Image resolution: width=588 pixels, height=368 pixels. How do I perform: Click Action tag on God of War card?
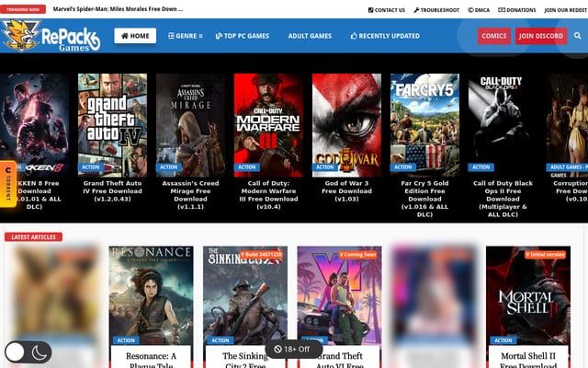[x=325, y=167]
